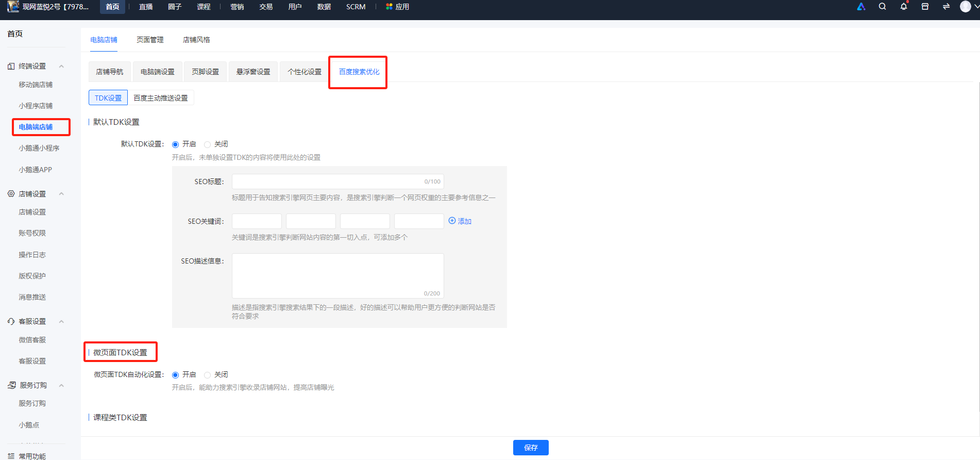Click the switch arrows icon in top bar
Viewport: 980px width, 460px height.
pos(946,7)
